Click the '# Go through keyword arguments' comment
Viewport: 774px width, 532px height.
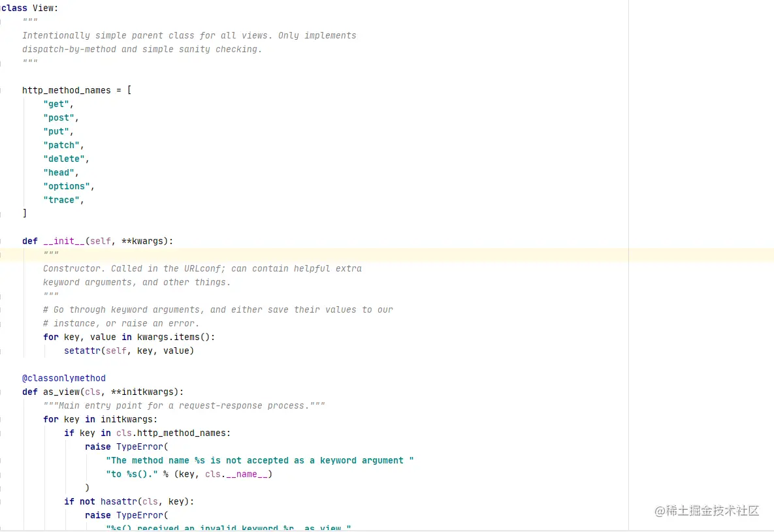(x=218, y=309)
